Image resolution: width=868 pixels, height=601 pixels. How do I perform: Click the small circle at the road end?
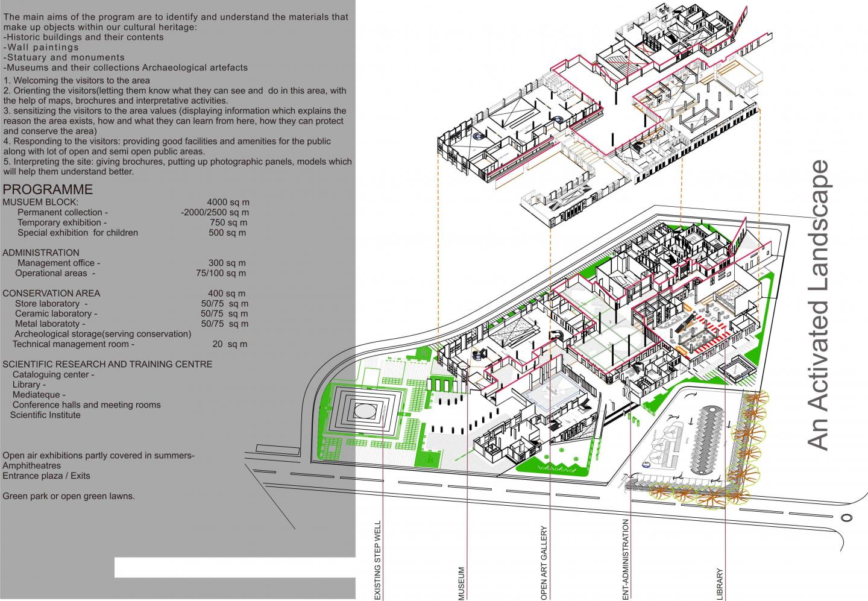[847, 517]
